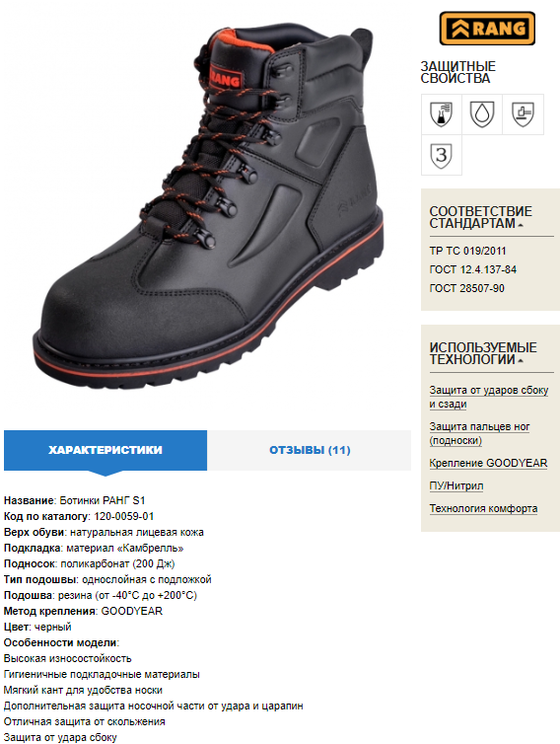Switch to the Характеристики tab

click(x=105, y=450)
